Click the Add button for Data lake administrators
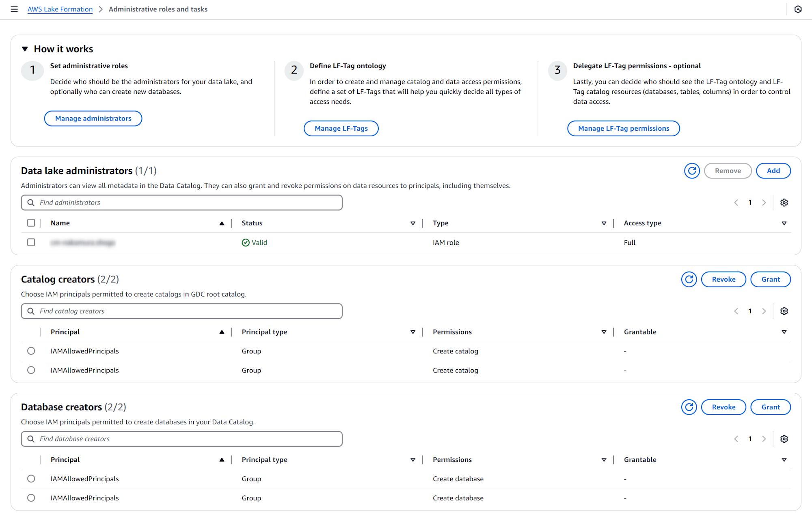 coord(773,170)
